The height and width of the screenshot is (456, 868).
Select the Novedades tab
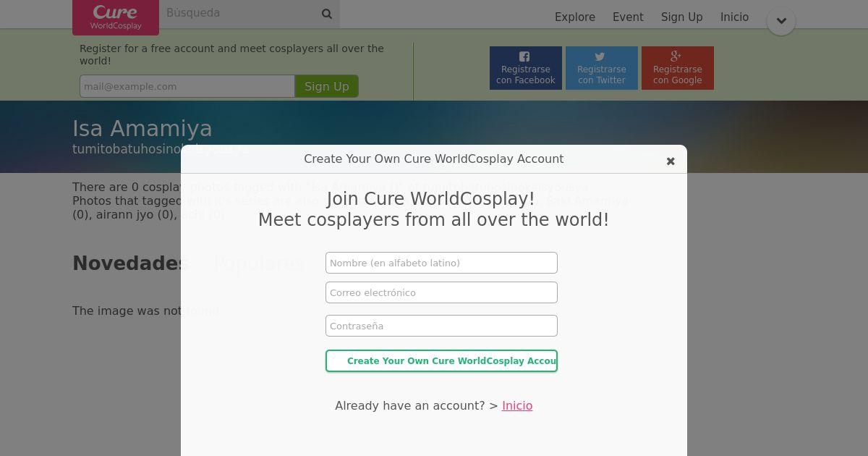pyautogui.click(x=130, y=263)
